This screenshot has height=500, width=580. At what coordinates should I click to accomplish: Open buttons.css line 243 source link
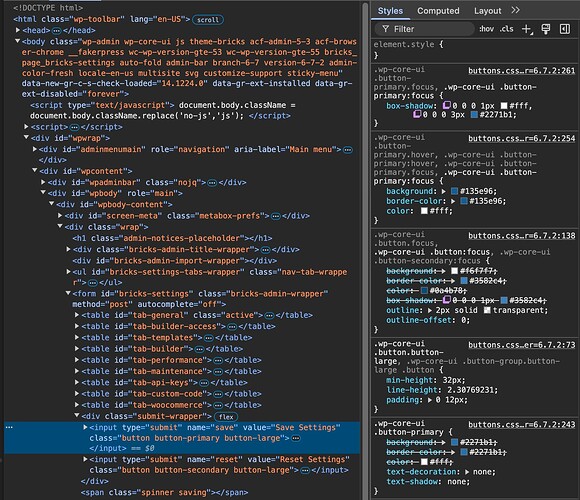pos(522,425)
